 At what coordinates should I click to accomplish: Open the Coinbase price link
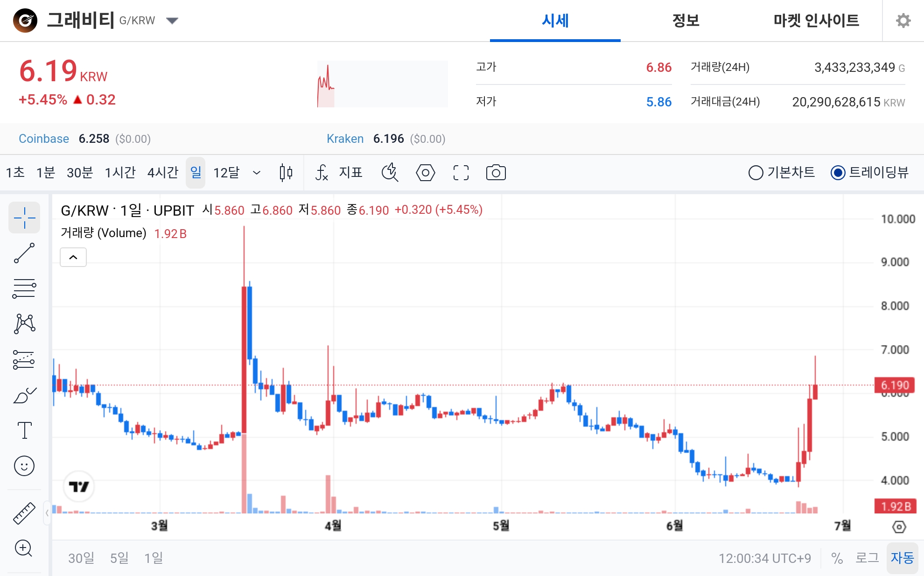pyautogui.click(x=44, y=139)
